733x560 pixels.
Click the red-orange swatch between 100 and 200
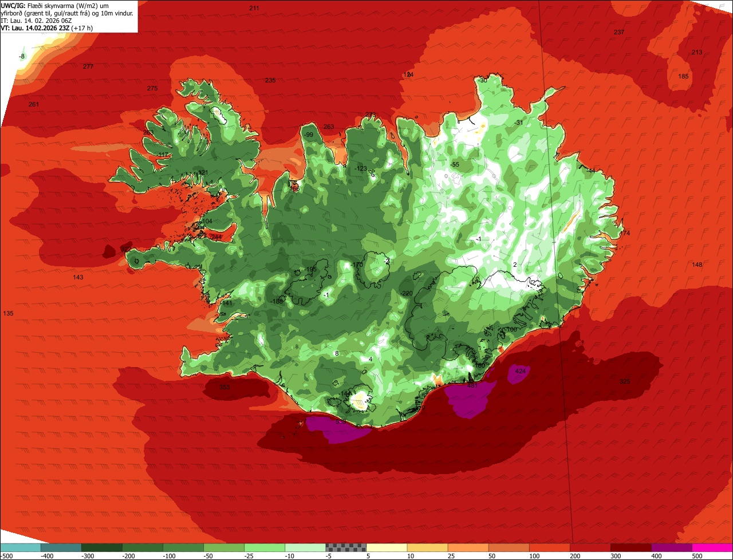(x=549, y=547)
